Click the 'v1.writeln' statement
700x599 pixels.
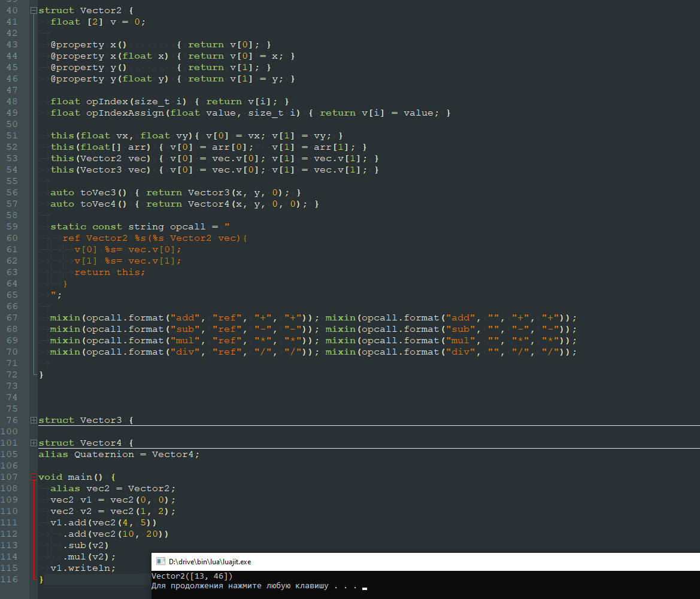(83, 568)
